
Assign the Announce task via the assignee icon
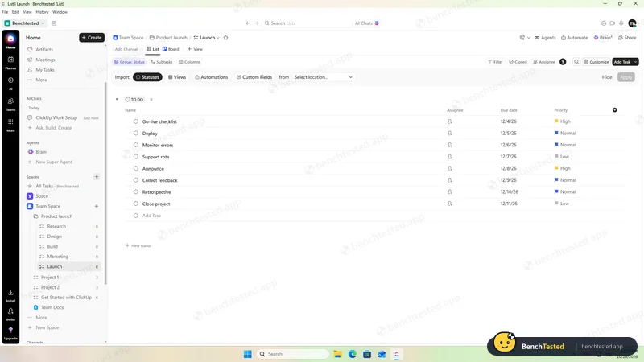point(450,168)
